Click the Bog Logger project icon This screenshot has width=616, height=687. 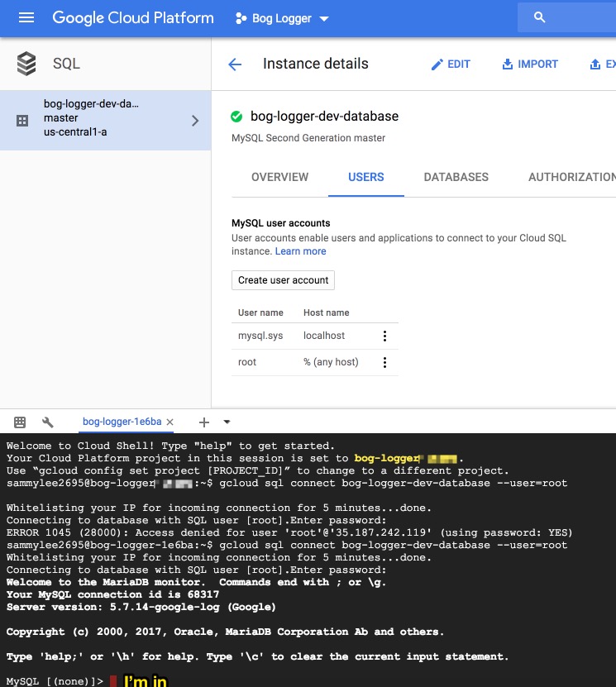[x=241, y=18]
